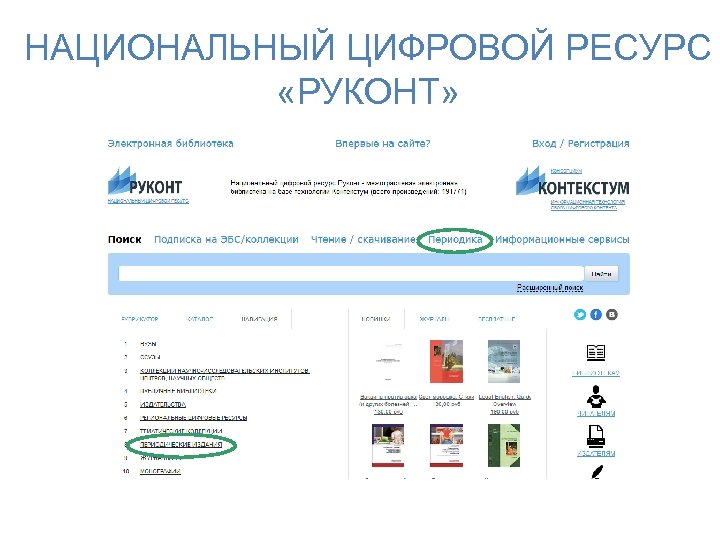This screenshot has width=720, height=540.
Task: Open rubric item 10 Монографии
Action: click(x=160, y=471)
